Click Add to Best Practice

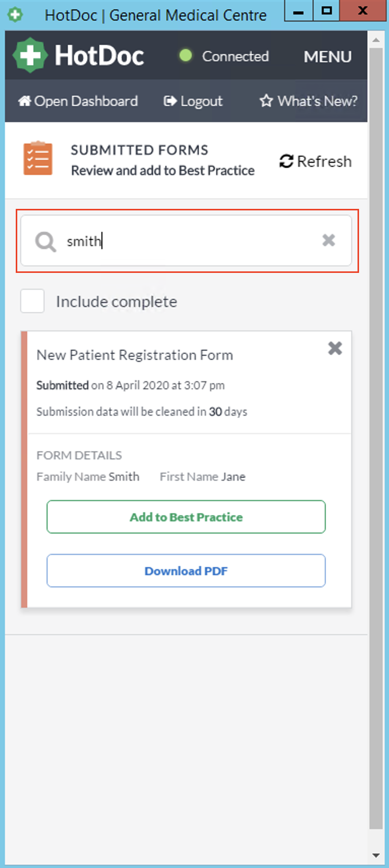click(x=186, y=516)
